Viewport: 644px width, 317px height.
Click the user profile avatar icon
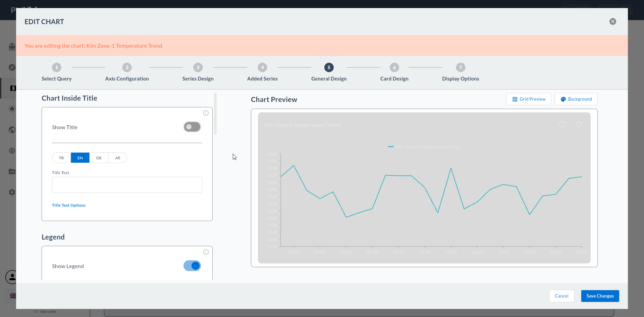point(11,277)
